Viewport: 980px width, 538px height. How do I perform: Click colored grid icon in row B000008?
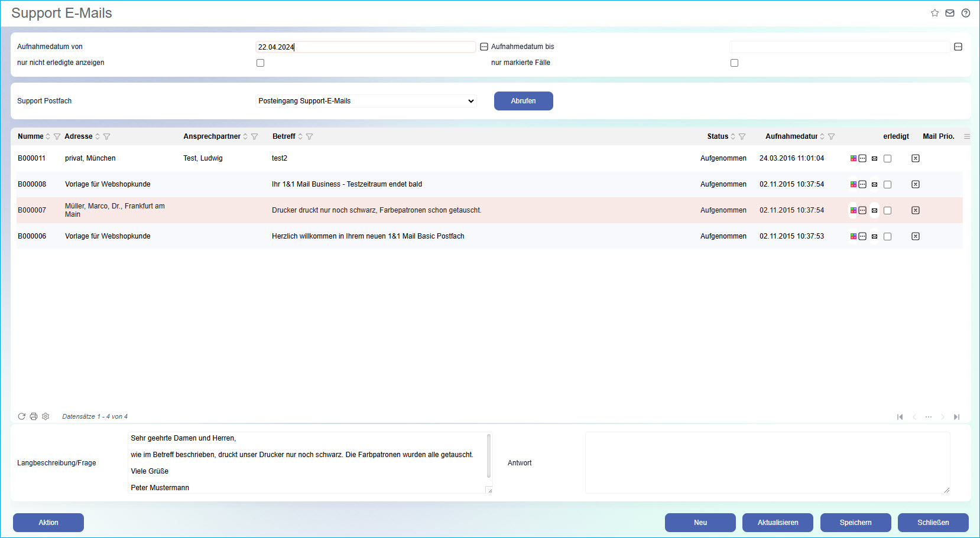854,184
